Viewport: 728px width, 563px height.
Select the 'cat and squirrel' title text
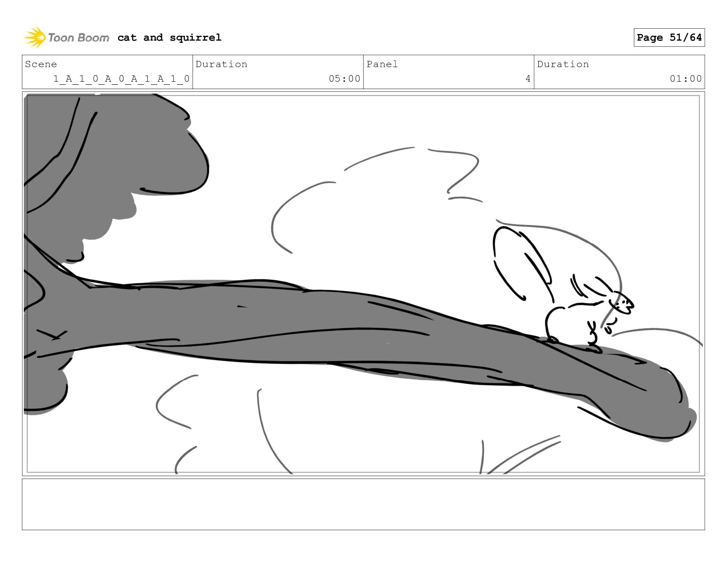point(169,38)
